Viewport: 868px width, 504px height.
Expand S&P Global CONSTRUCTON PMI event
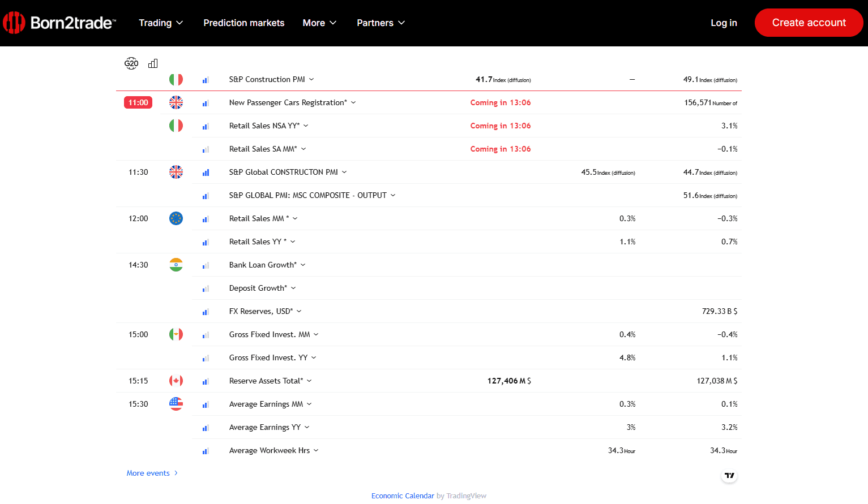coord(344,172)
